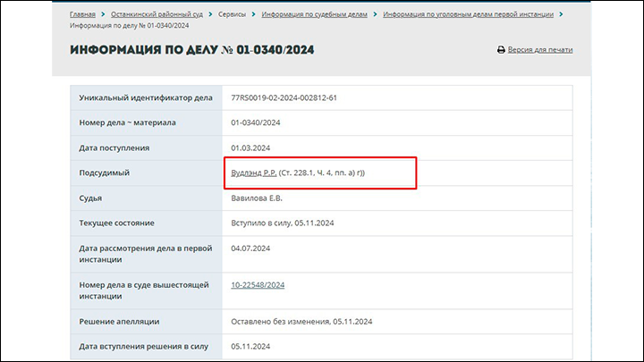The image size is (644, 362).
Task: Click the page heading Информация по делу № 01-0340/2024
Action: [191, 50]
